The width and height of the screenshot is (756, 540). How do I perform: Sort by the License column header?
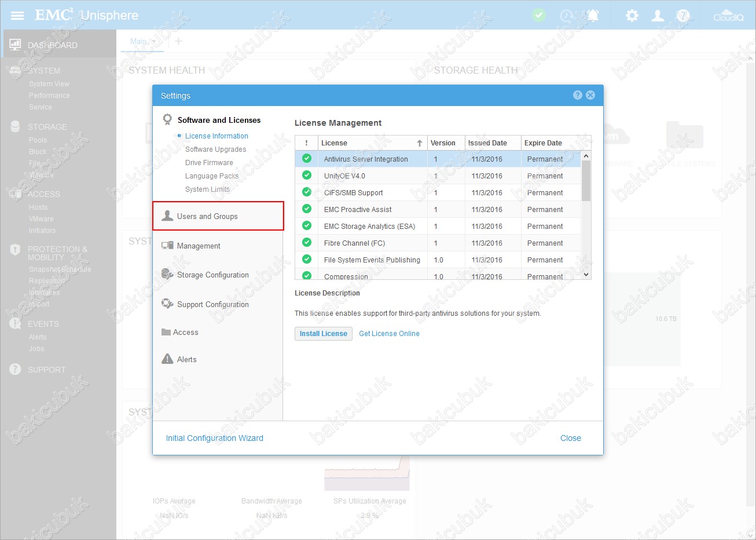pyautogui.click(x=372, y=143)
